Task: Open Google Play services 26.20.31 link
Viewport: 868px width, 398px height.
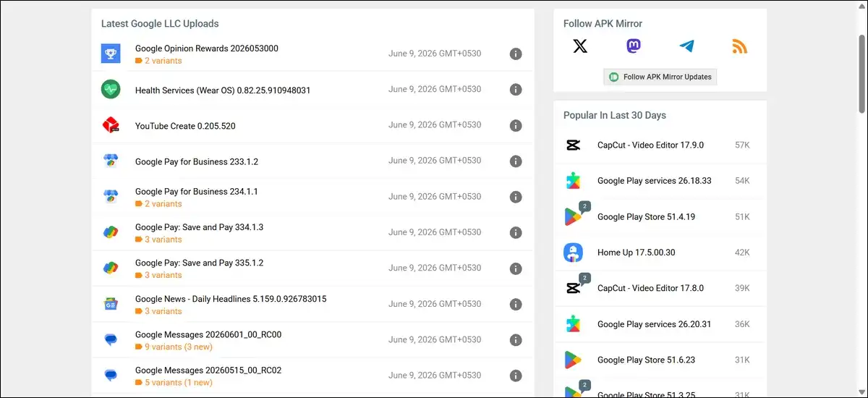Action: tap(655, 324)
